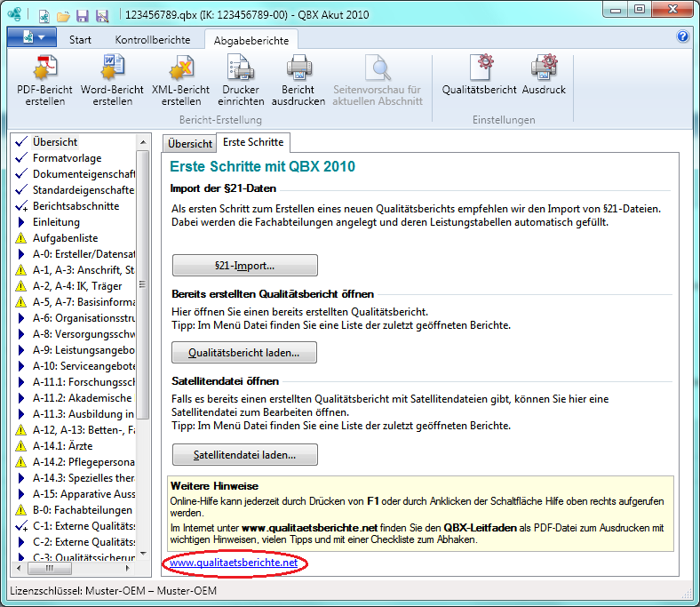Screen dimensions: 700x607
Task: Click navigation horizontal scroll-right arrow
Action: click(x=128, y=568)
